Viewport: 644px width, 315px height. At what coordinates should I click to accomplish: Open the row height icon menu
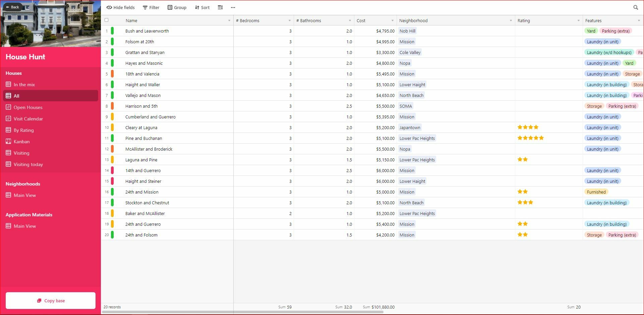pos(220,7)
